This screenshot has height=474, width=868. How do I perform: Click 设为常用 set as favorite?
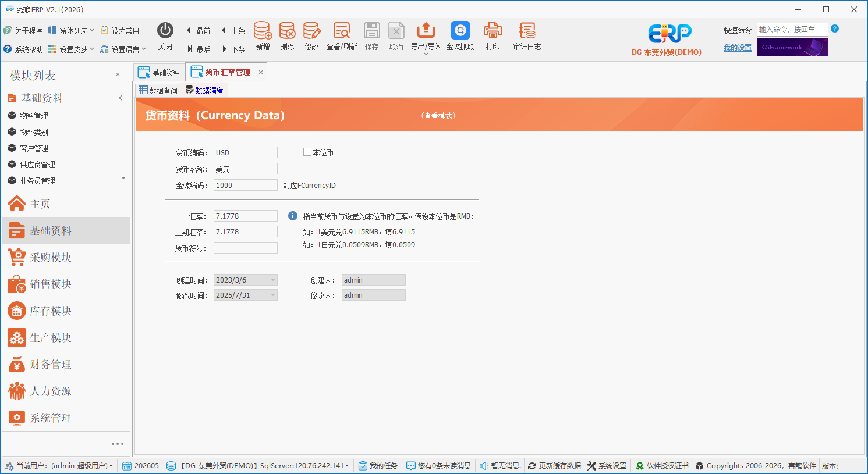click(x=120, y=31)
